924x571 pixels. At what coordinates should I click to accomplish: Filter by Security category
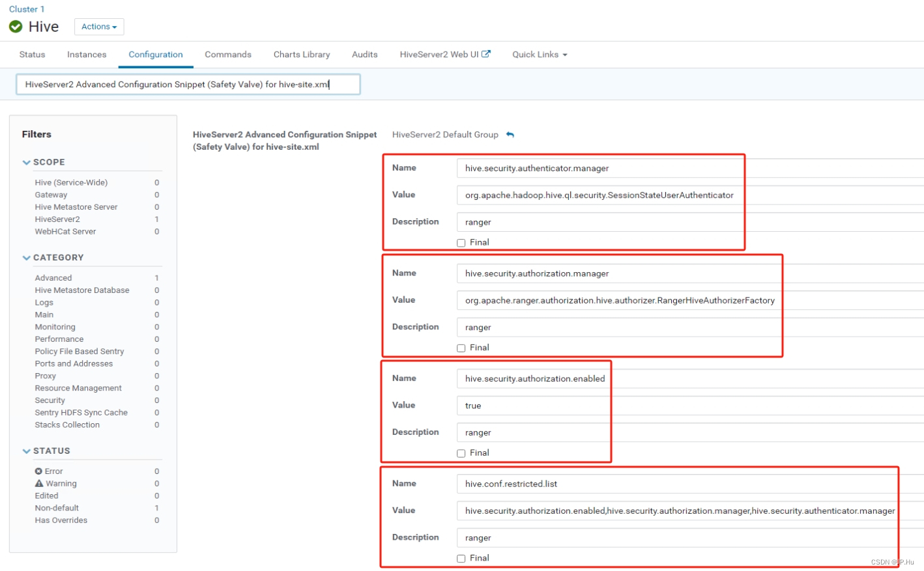point(50,401)
